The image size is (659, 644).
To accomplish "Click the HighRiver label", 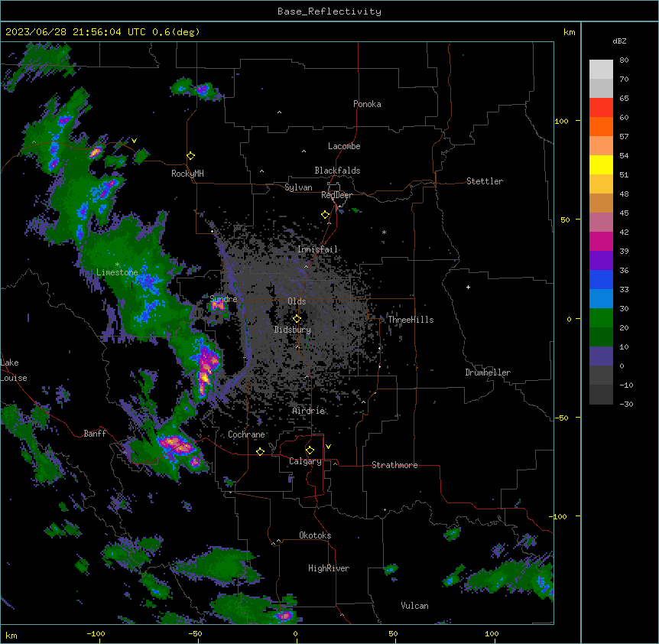I will (329, 568).
